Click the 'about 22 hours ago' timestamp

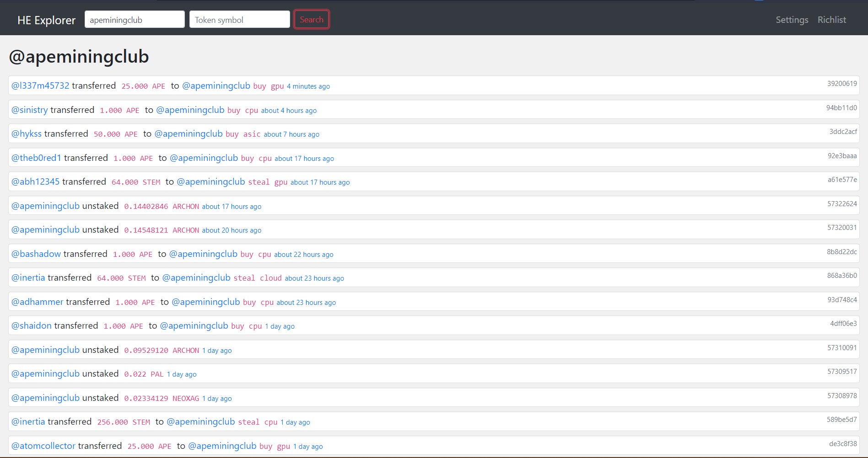(x=304, y=254)
